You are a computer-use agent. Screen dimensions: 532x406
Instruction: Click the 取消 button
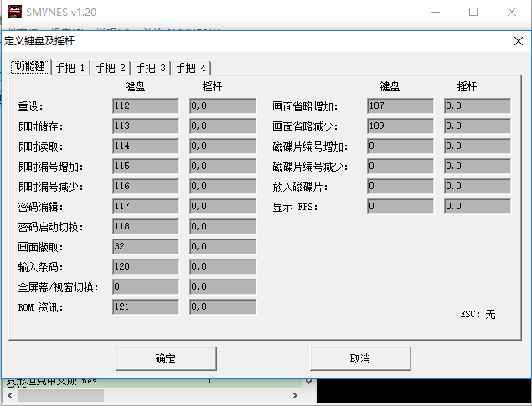click(x=360, y=358)
